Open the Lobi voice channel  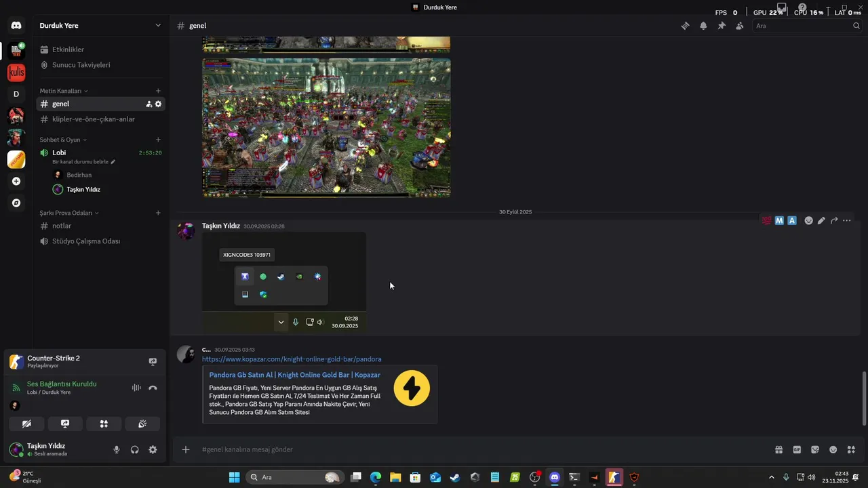[x=100, y=152]
